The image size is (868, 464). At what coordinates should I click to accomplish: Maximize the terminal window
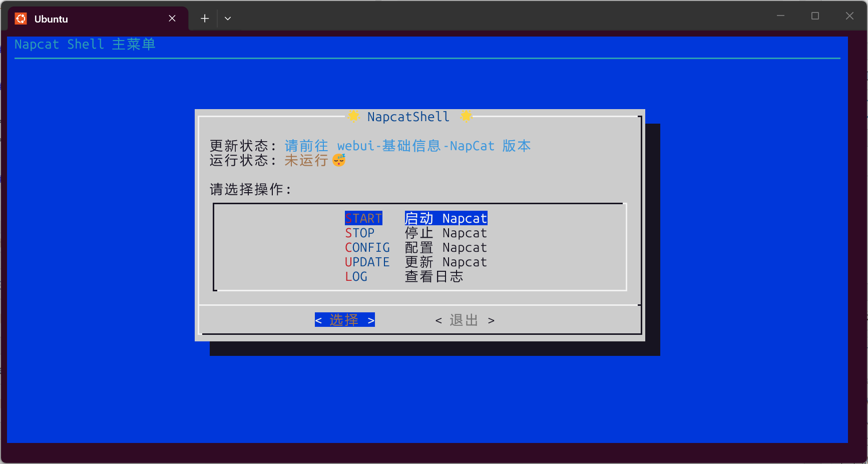815,16
